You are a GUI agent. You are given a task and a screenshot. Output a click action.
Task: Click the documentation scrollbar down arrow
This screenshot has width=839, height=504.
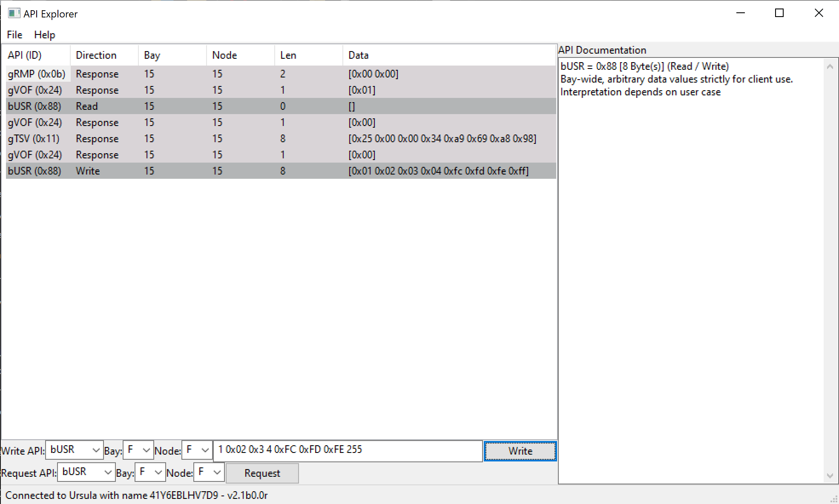(x=830, y=475)
